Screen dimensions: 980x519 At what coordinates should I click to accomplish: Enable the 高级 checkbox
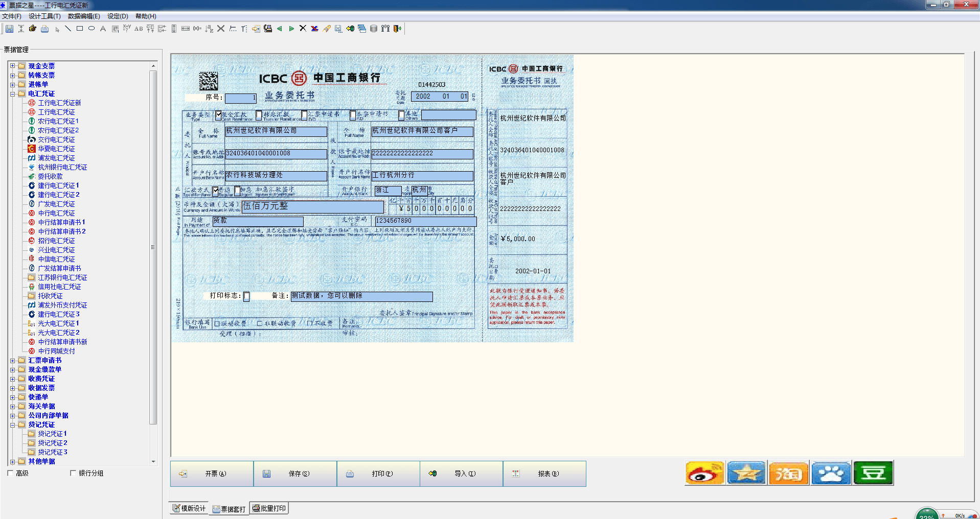click(10, 473)
